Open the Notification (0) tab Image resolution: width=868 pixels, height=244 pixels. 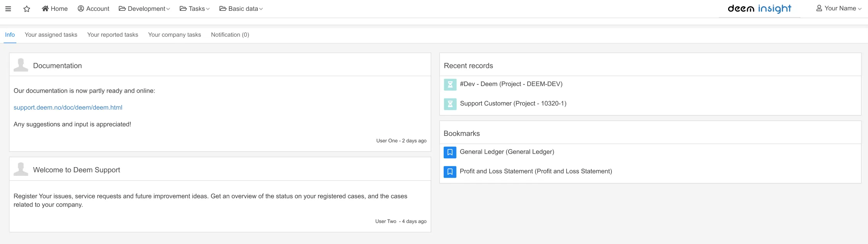coord(230,35)
